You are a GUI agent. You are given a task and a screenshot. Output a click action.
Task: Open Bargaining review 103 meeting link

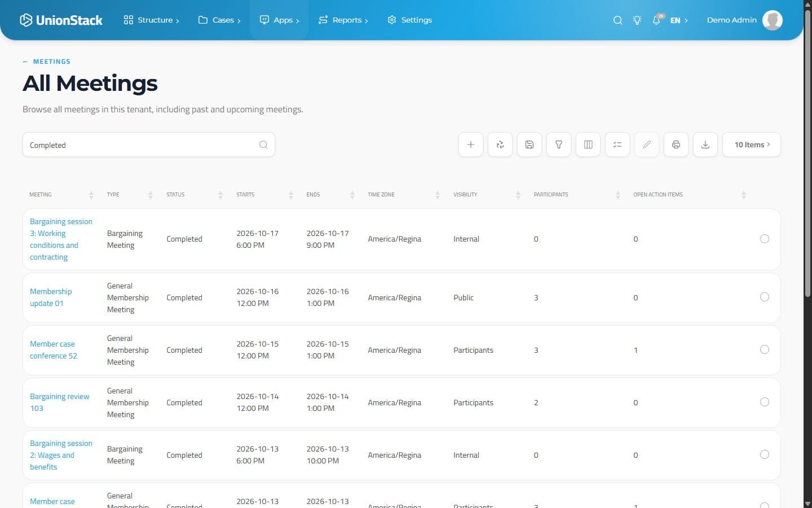click(x=59, y=402)
